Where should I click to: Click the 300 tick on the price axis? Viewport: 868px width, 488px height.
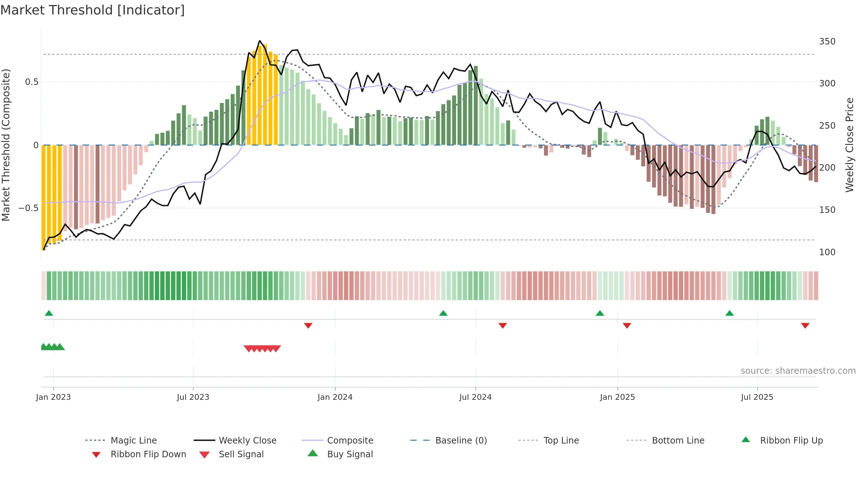click(827, 84)
